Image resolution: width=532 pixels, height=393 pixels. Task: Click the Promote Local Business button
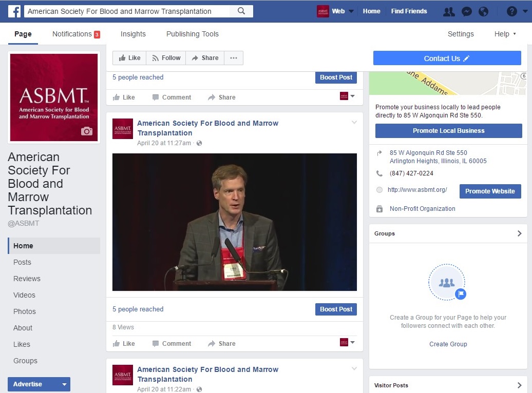(448, 131)
